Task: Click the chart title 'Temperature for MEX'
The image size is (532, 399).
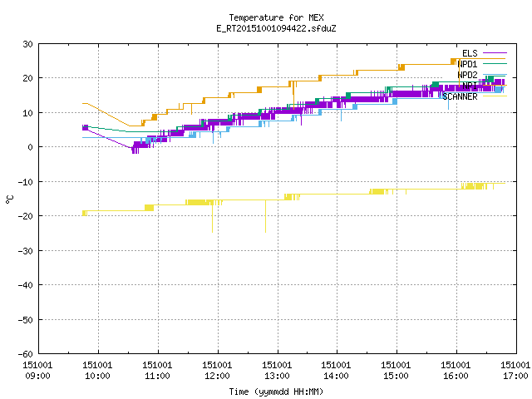Action: [276, 17]
